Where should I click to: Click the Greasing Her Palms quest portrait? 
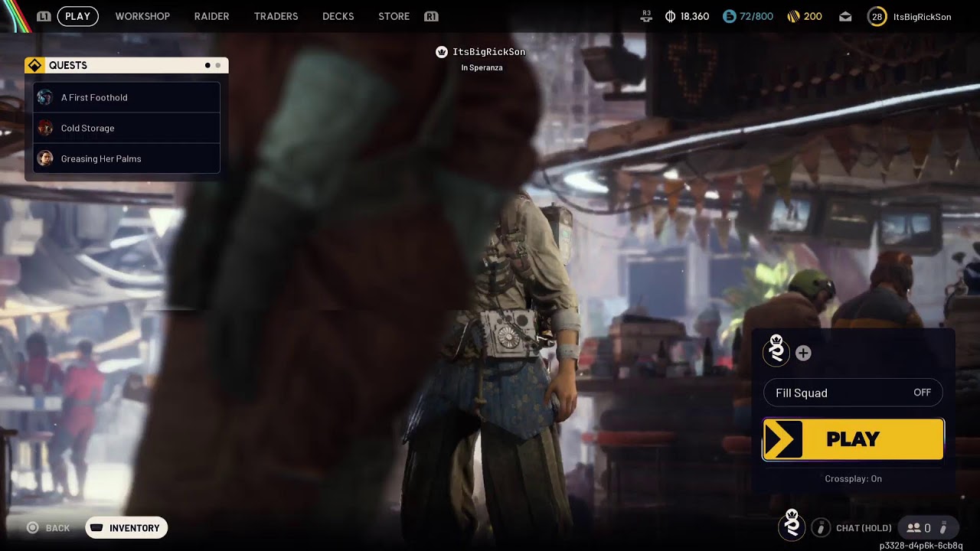(45, 158)
